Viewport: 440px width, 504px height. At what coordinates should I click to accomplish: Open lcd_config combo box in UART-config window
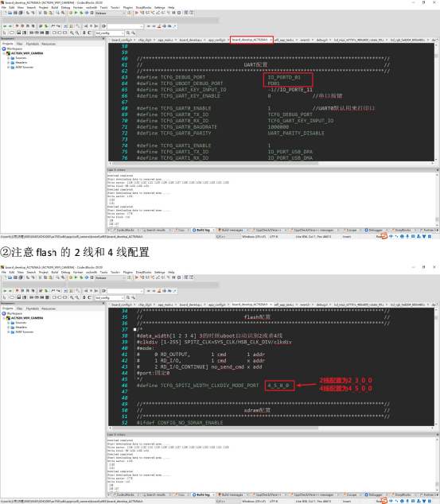[x=110, y=33]
